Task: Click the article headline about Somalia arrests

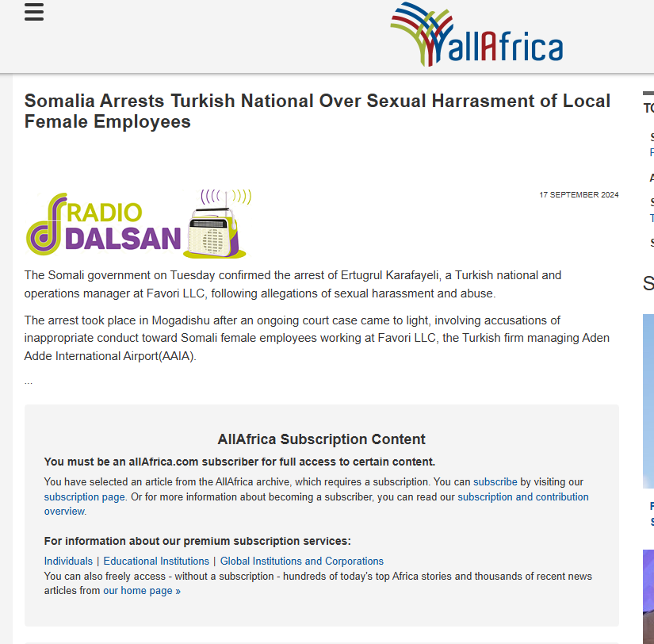Action: pos(317,112)
